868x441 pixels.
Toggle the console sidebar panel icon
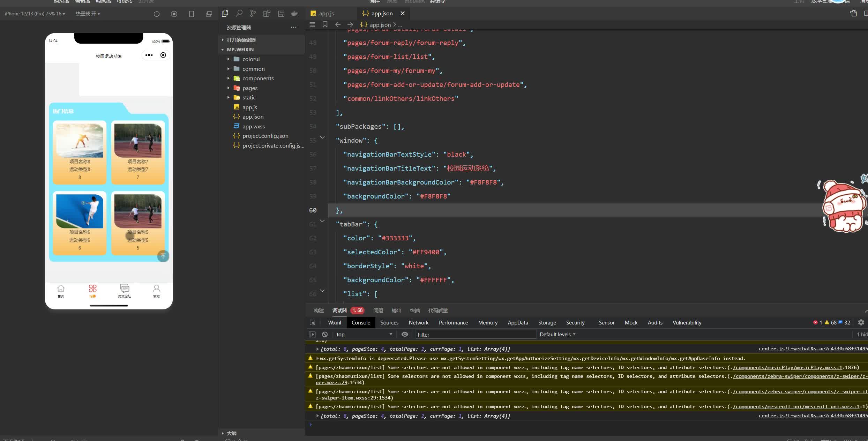click(312, 334)
